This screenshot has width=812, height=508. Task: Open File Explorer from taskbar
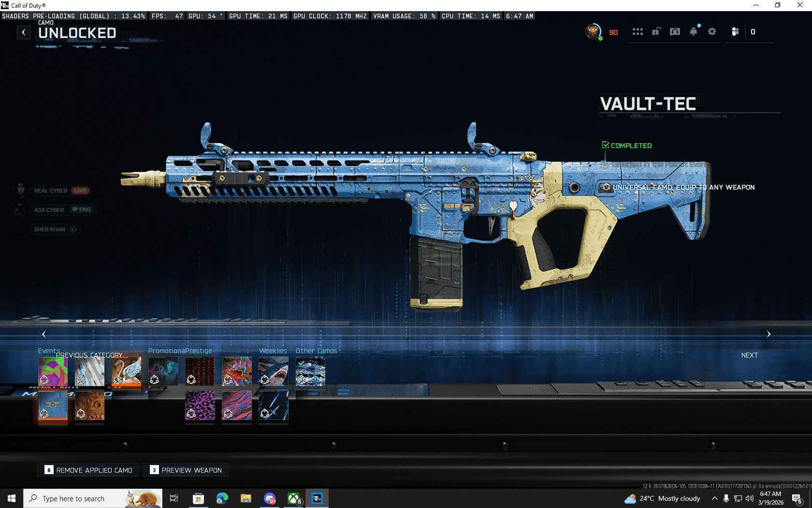click(x=246, y=498)
